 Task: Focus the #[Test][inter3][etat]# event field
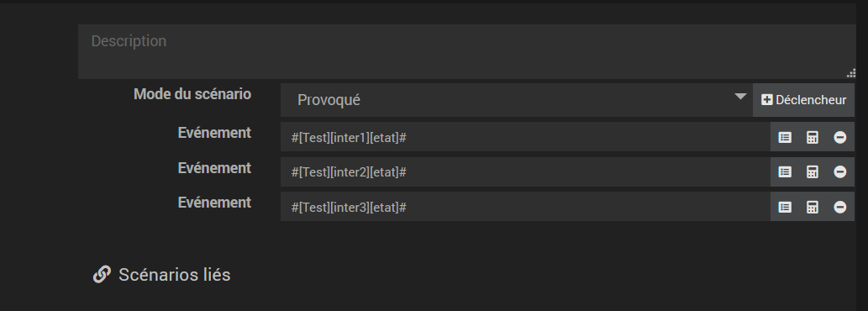coord(525,207)
